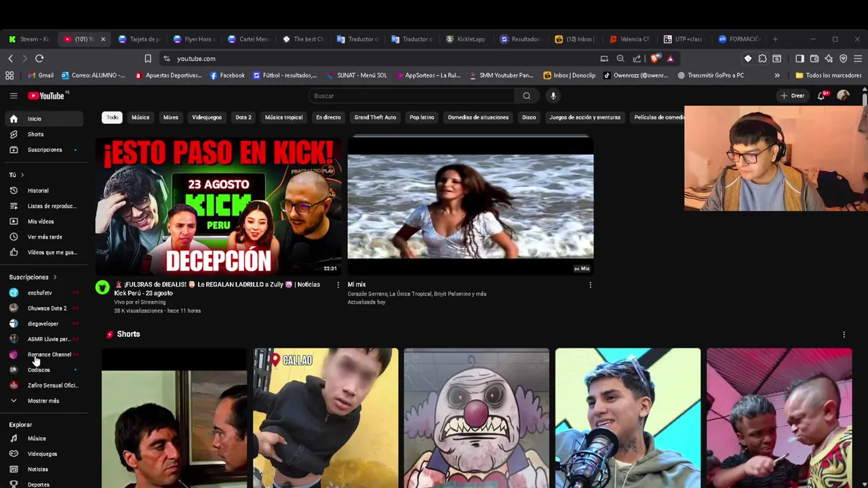Viewport: 868px width, 488px height.
Task: Select the Dota 2 filter chip
Action: pos(243,117)
